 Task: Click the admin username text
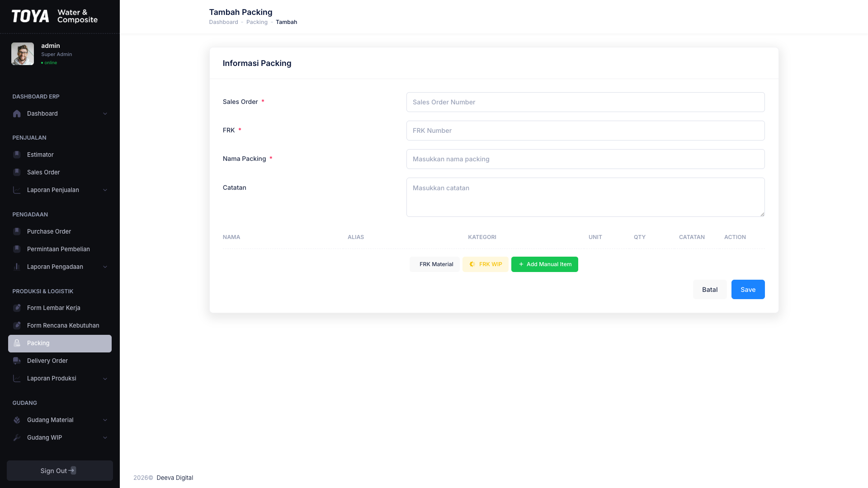point(51,46)
